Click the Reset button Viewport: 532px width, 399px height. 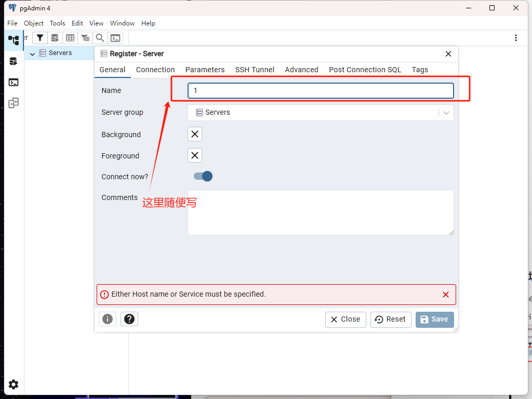pyautogui.click(x=391, y=320)
